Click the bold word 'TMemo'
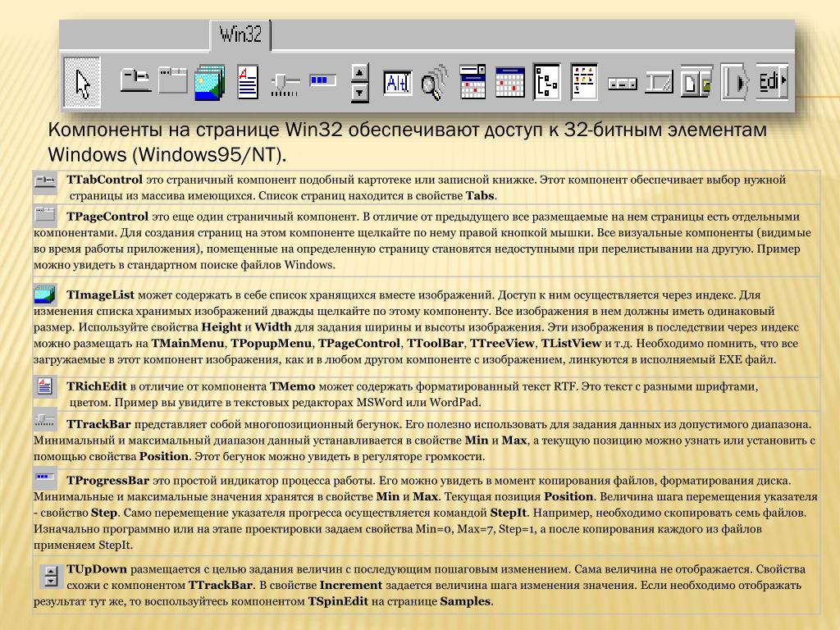Viewport: 840px width, 630px height. coord(293,386)
